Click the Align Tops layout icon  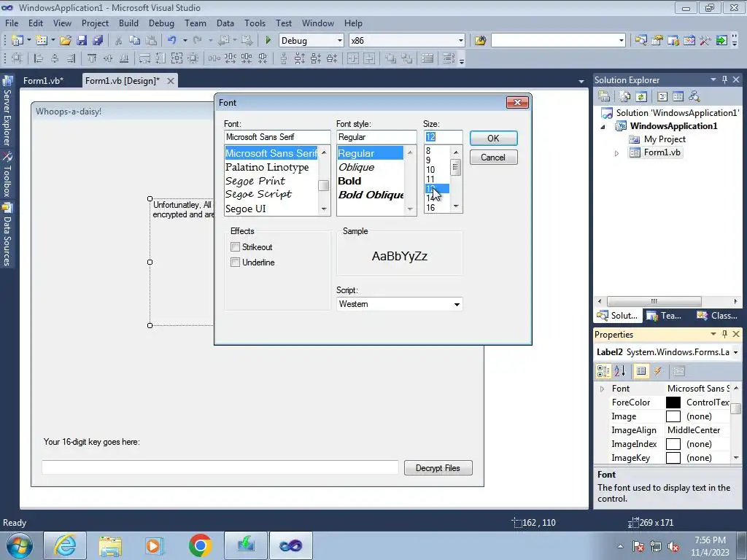point(92,58)
